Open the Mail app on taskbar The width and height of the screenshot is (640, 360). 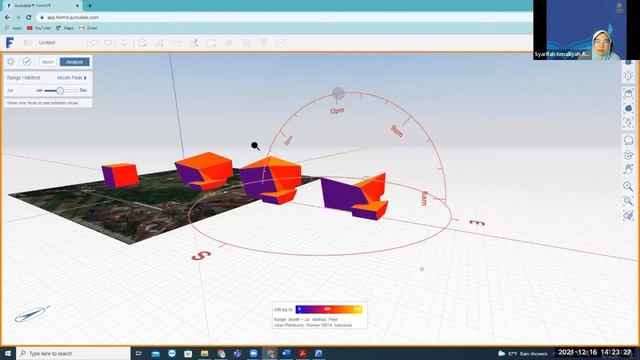pos(156,353)
